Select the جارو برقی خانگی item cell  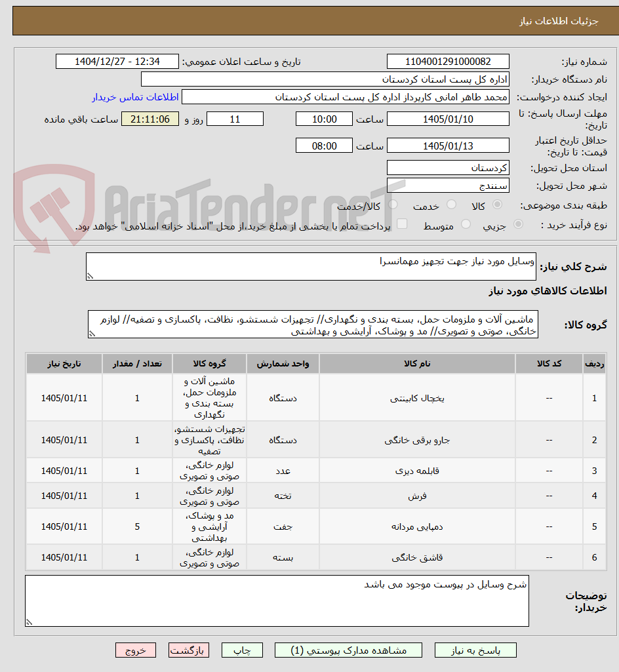(417, 440)
